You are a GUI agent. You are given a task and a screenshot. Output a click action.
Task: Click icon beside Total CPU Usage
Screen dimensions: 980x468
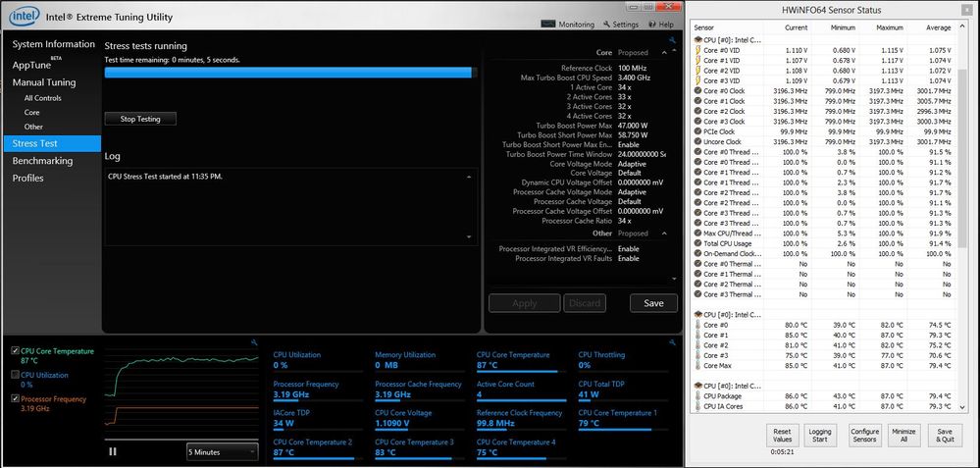pos(698,243)
